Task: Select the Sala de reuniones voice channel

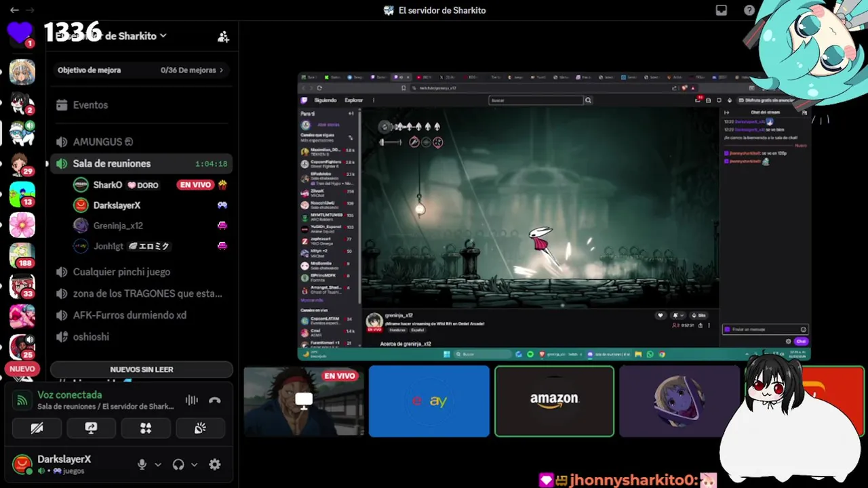Action: pos(141,163)
